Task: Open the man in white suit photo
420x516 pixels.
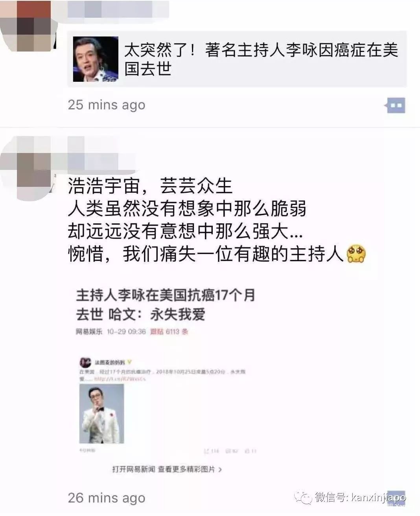Action: pyautogui.click(x=102, y=414)
